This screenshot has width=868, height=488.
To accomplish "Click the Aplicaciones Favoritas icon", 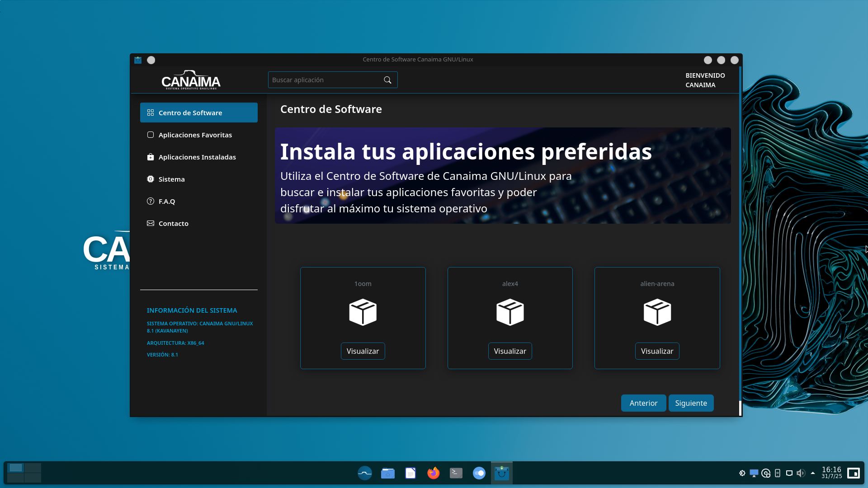I will click(x=151, y=135).
